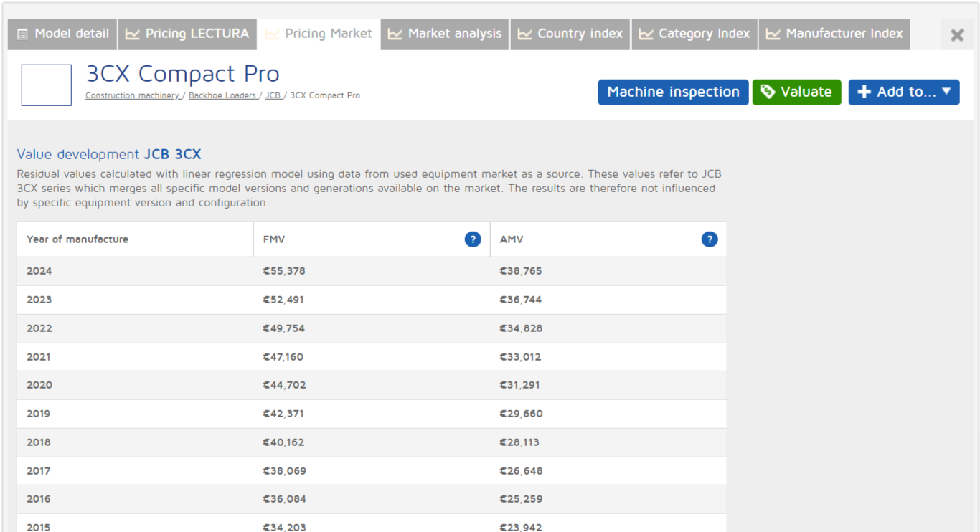This screenshot has width=980, height=532.
Task: Select the 2024 year cell
Action: (x=39, y=271)
